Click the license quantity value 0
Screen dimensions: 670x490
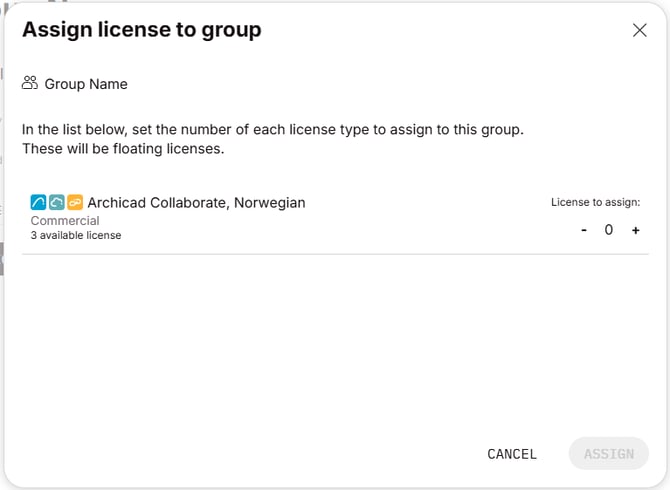click(609, 230)
